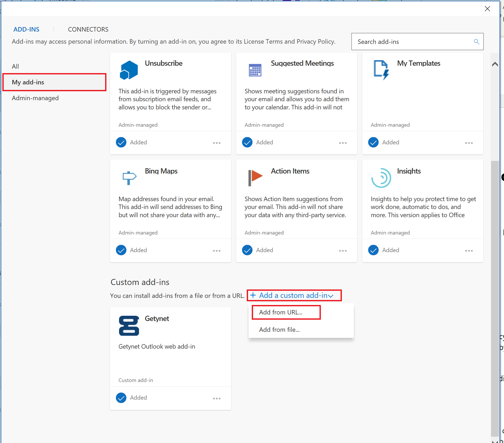Click Getynet Outlook web add-in description
The image size is (504, 443).
click(x=157, y=347)
